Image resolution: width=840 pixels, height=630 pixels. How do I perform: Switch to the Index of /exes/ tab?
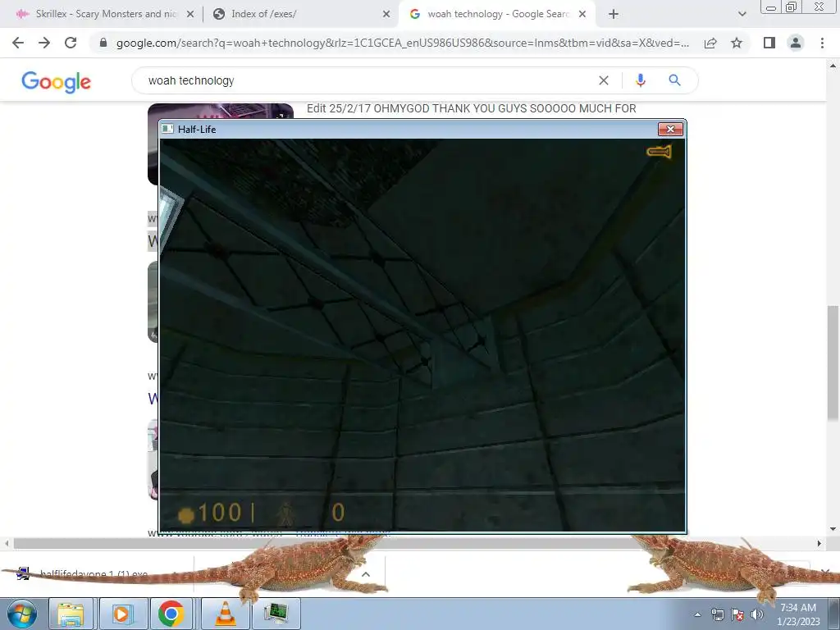(300, 14)
